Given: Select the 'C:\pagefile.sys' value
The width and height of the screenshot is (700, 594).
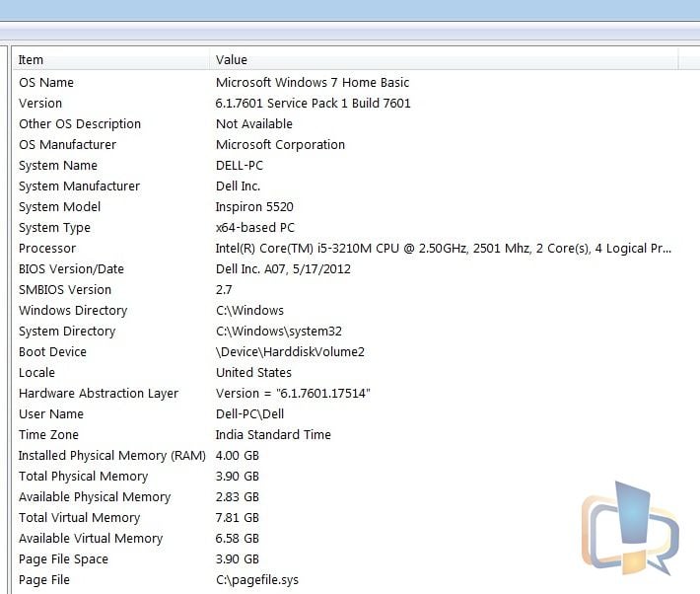Looking at the screenshot, I should [257, 580].
